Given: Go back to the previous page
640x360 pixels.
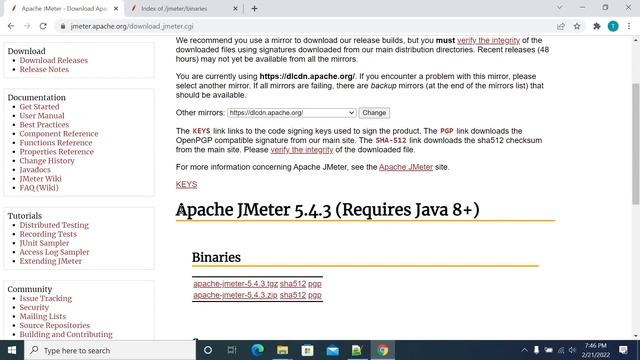Looking at the screenshot, I should (x=11, y=26).
